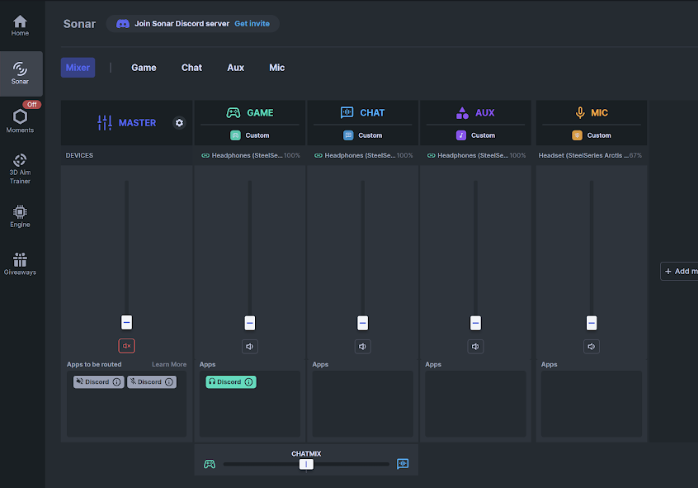Image resolution: width=698 pixels, height=488 pixels.
Task: Change Aux output headphones device
Action: pyautogui.click(x=476, y=155)
